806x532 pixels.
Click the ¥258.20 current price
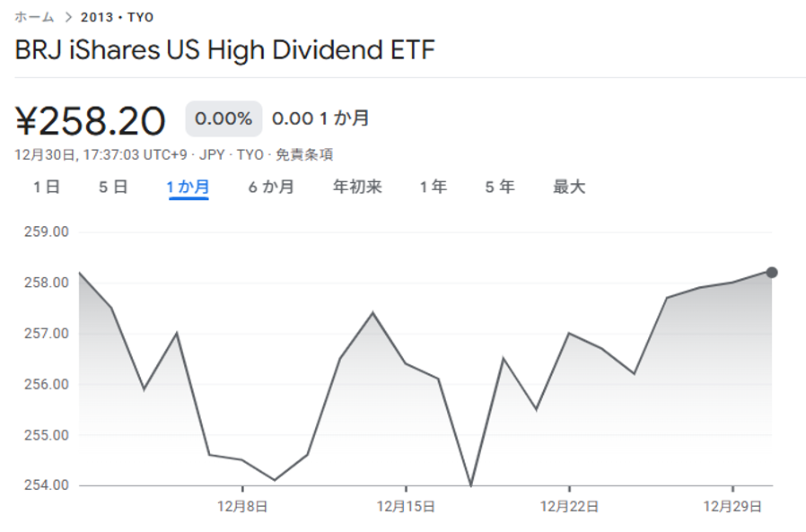click(x=91, y=120)
